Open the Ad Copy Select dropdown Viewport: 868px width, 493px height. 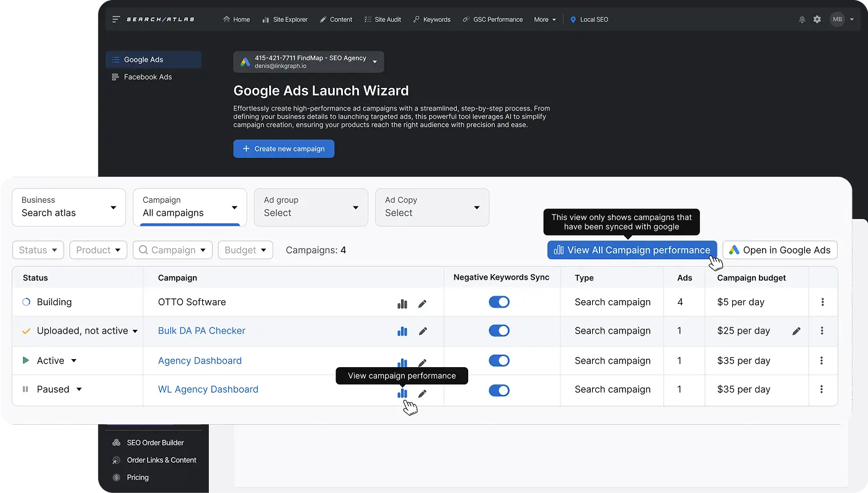coord(432,207)
